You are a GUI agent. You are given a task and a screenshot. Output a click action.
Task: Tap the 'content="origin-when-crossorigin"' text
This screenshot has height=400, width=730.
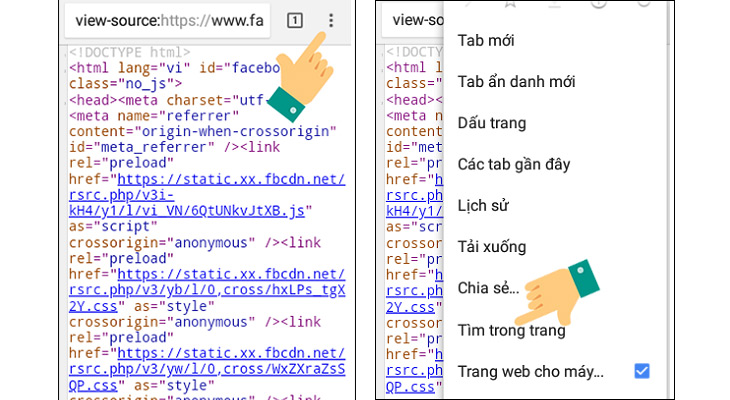tap(203, 131)
